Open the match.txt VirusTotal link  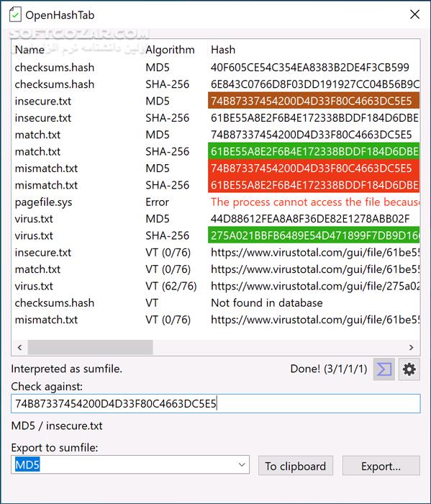pyautogui.click(x=315, y=269)
